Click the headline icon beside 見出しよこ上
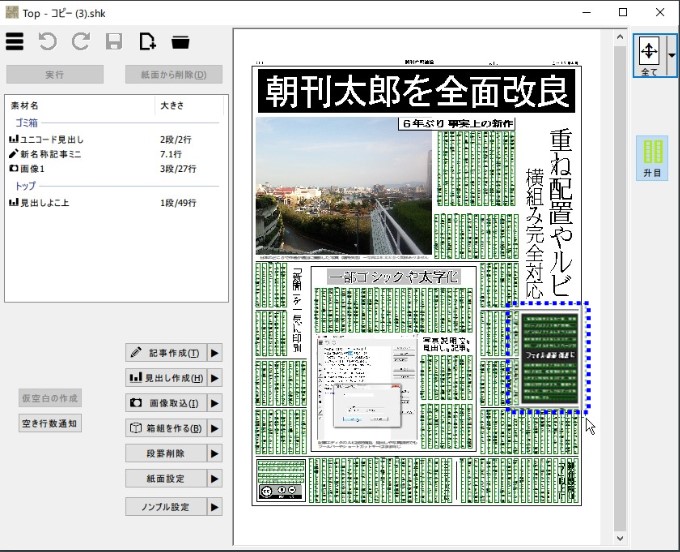Screen dimensions: 680x552 pyautogui.click(x=13, y=202)
